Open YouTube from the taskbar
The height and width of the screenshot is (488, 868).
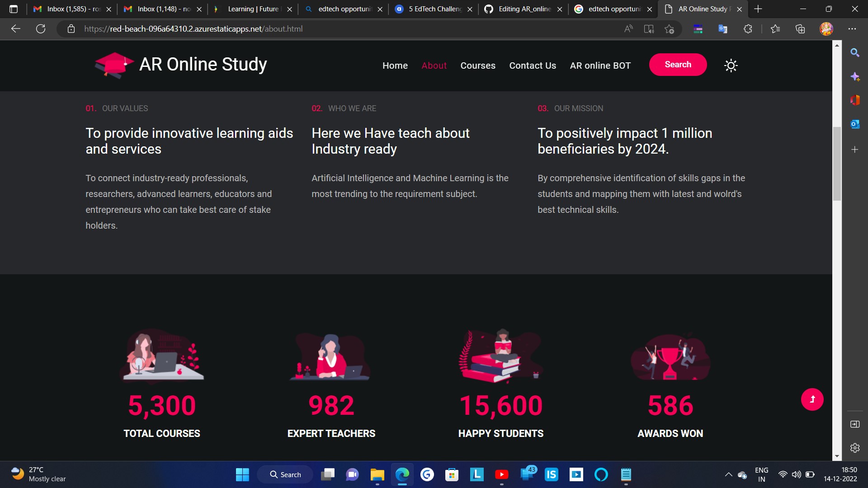point(502,474)
